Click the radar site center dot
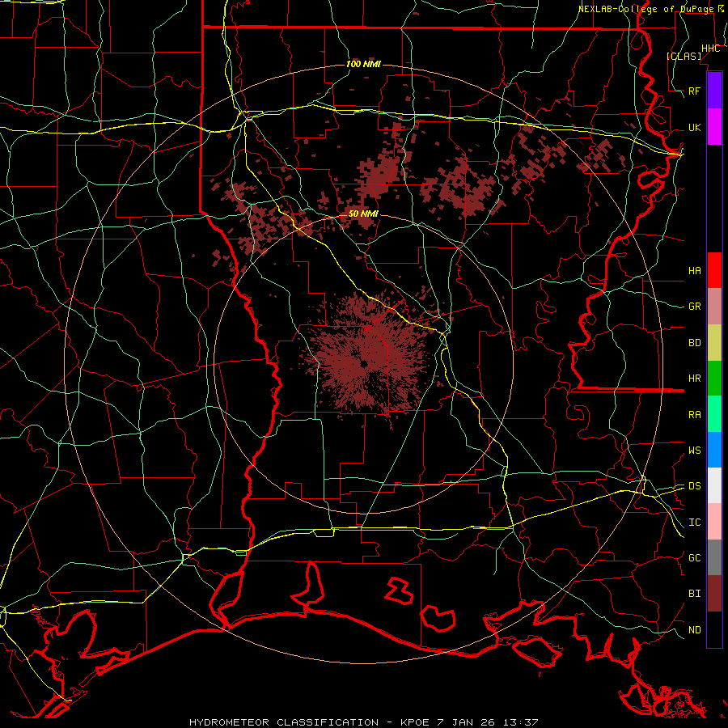The height and width of the screenshot is (728, 728). click(x=363, y=363)
